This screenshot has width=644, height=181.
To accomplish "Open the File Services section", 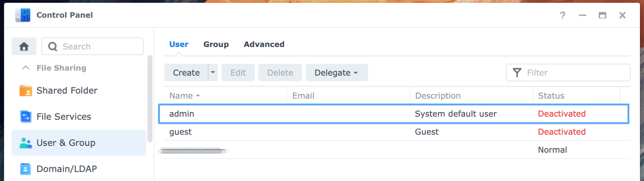I will click(64, 117).
